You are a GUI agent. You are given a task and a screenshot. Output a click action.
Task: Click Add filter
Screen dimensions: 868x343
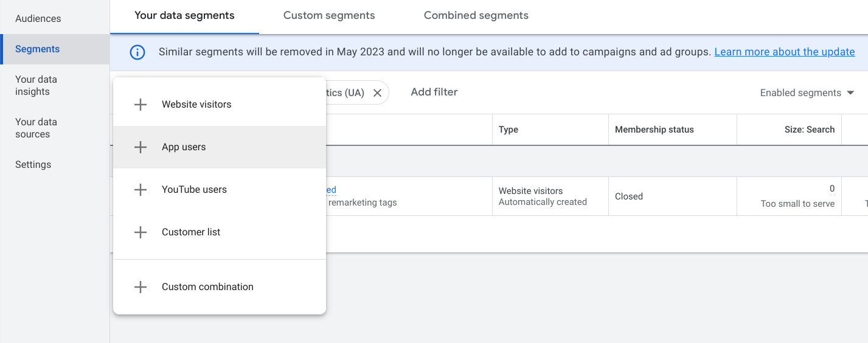434,92
